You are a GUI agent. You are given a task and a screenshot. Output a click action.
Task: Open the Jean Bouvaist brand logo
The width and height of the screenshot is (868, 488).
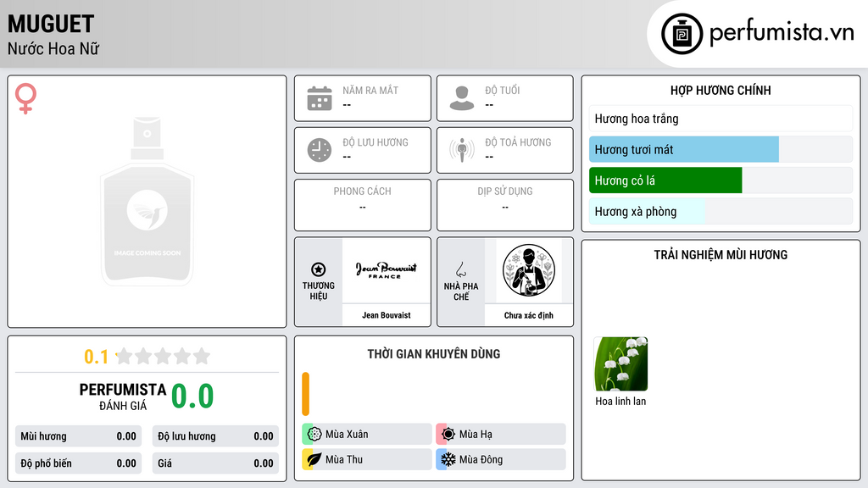pyautogui.click(x=387, y=270)
